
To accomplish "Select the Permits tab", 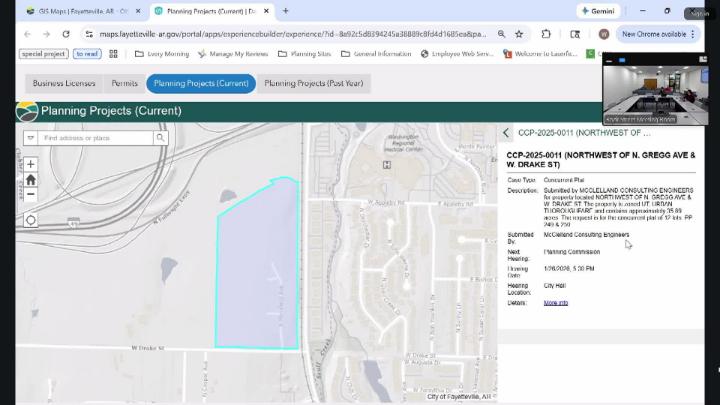I will click(125, 84).
